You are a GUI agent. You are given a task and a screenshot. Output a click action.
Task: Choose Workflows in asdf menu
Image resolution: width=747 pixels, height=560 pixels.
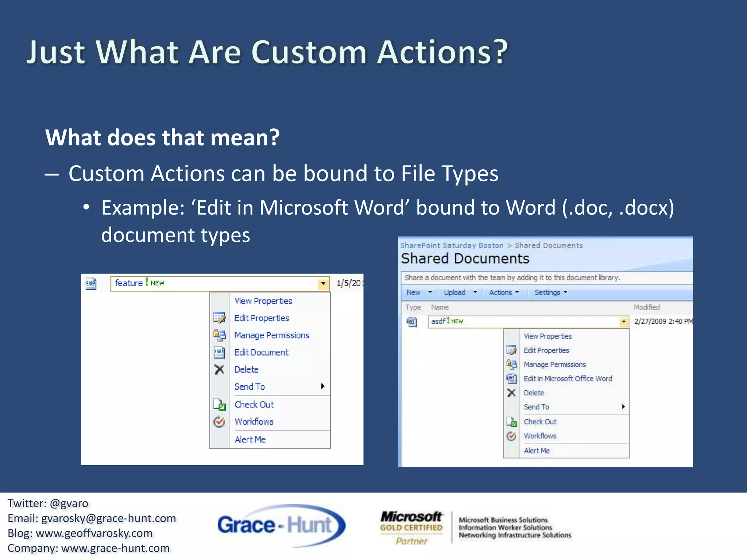click(540, 436)
